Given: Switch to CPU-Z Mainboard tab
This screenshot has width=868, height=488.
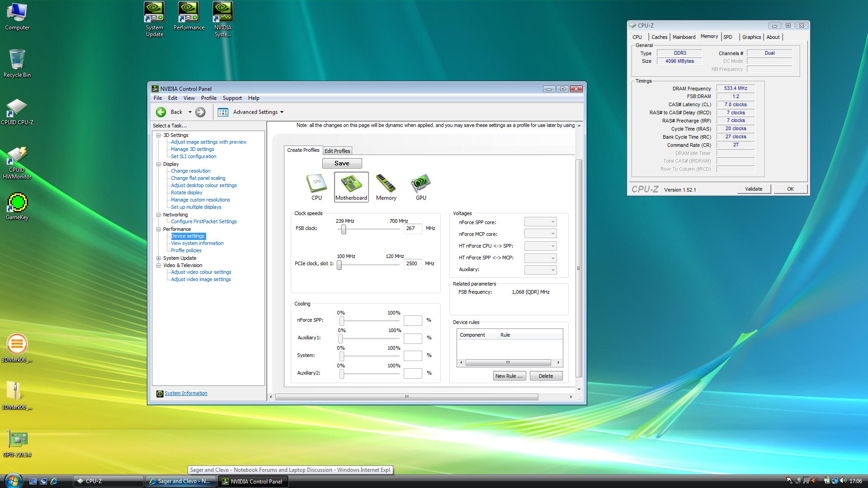Looking at the screenshot, I should pos(684,37).
